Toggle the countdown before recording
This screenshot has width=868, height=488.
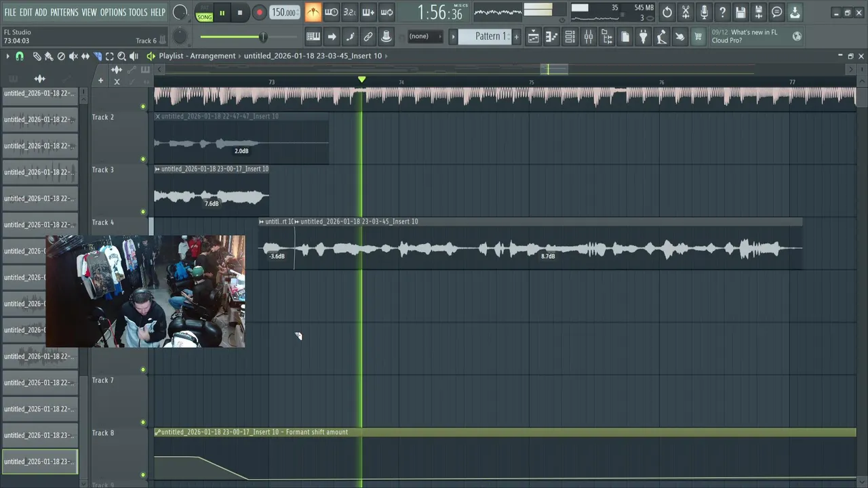(x=349, y=12)
